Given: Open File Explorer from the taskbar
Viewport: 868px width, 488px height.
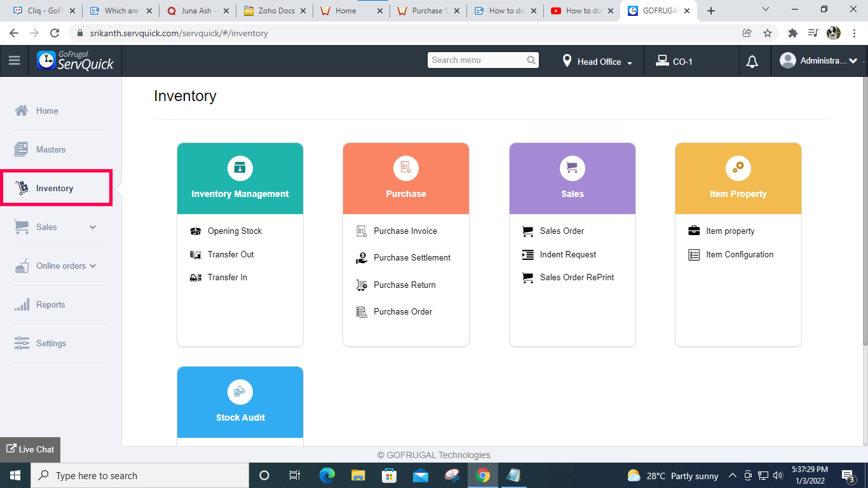Looking at the screenshot, I should click(x=358, y=475).
